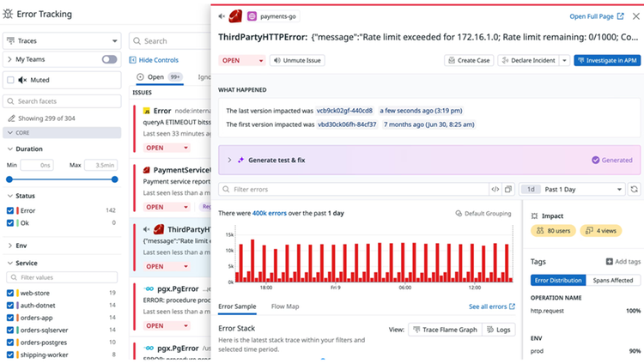Uncheck the orders-postgres service checkbox
This screenshot has height=364, width=644.
pos(10,343)
